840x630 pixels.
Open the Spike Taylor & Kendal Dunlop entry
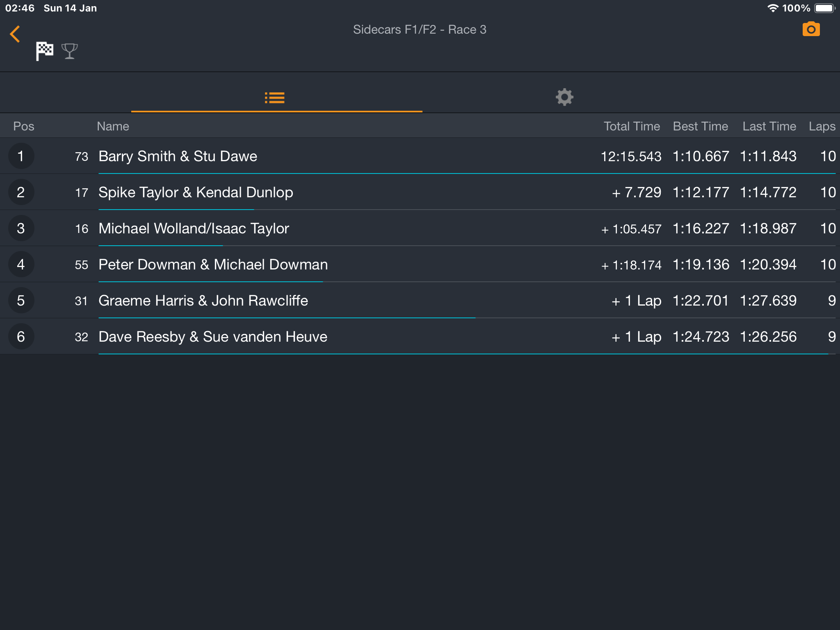click(420, 192)
